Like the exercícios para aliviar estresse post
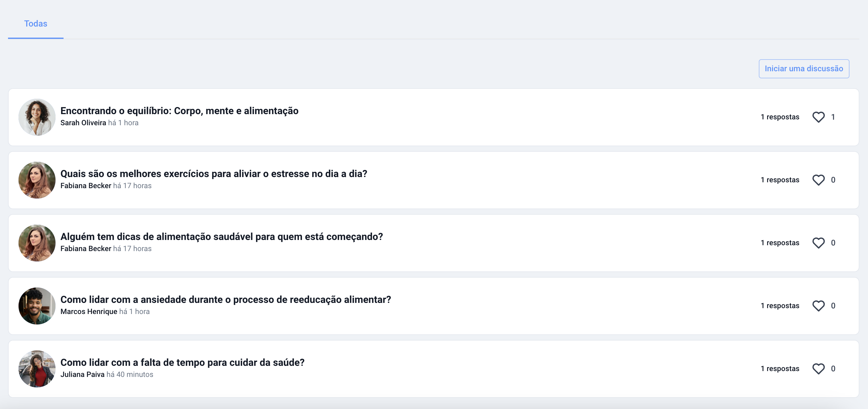The height and width of the screenshot is (409, 868). click(818, 180)
